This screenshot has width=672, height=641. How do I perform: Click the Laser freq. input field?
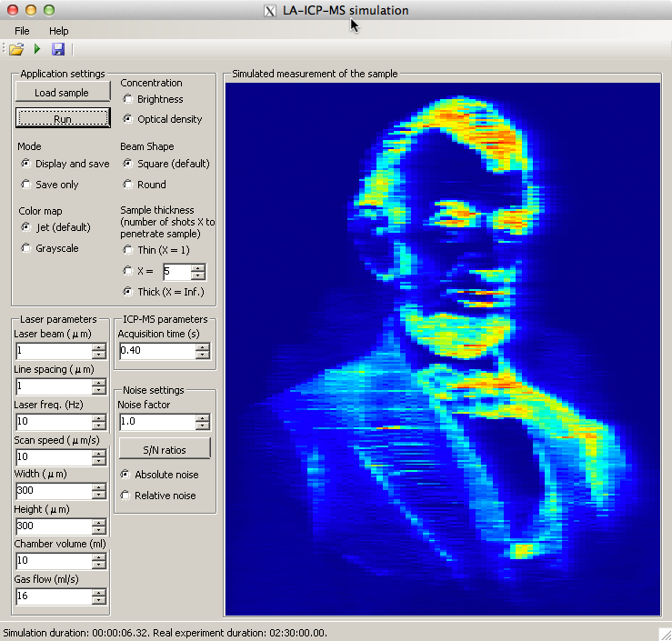click(54, 422)
